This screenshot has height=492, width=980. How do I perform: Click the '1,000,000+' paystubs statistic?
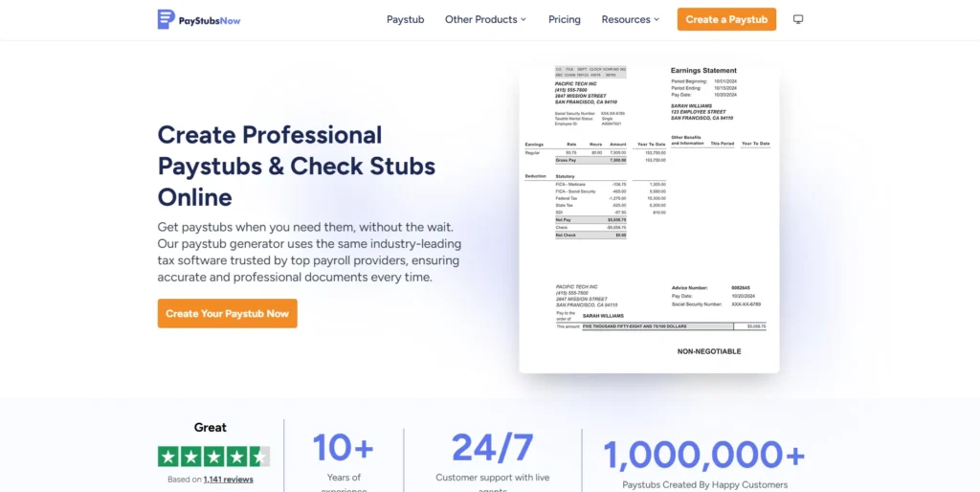click(704, 455)
